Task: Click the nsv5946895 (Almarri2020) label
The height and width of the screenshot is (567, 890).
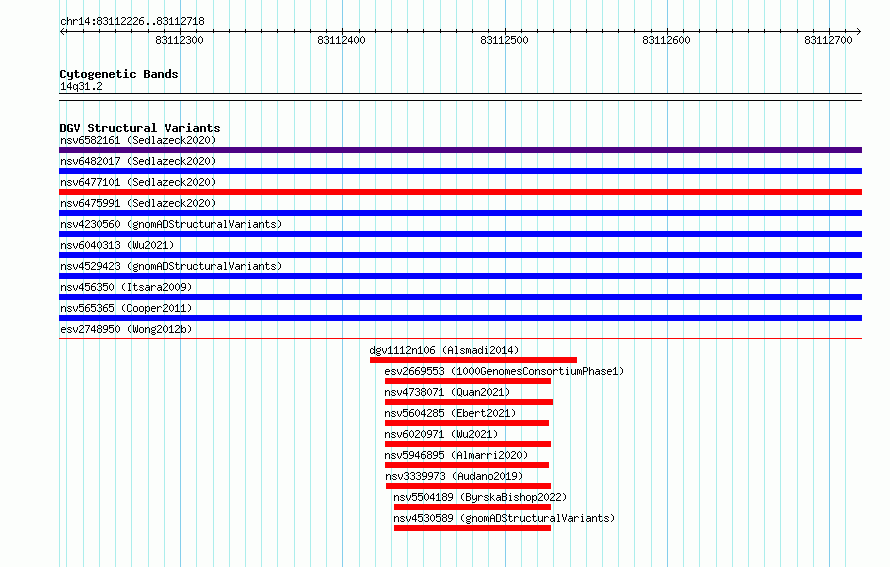Action: tap(456, 455)
